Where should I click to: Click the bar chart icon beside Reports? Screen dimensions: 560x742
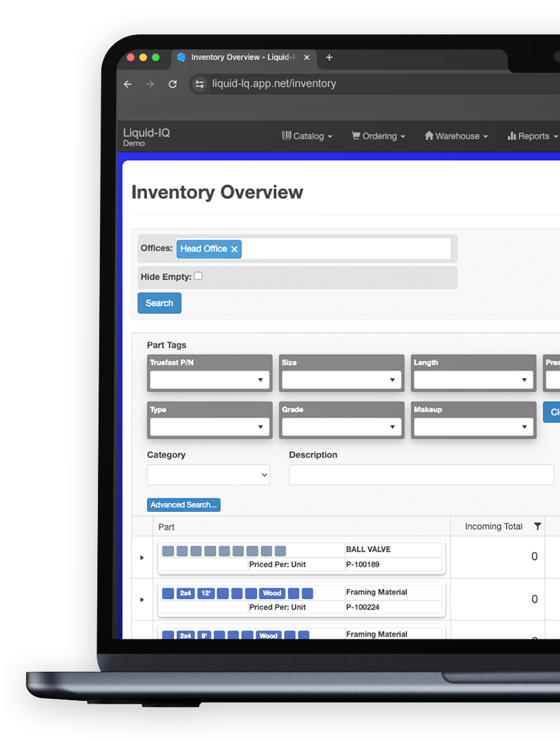512,136
